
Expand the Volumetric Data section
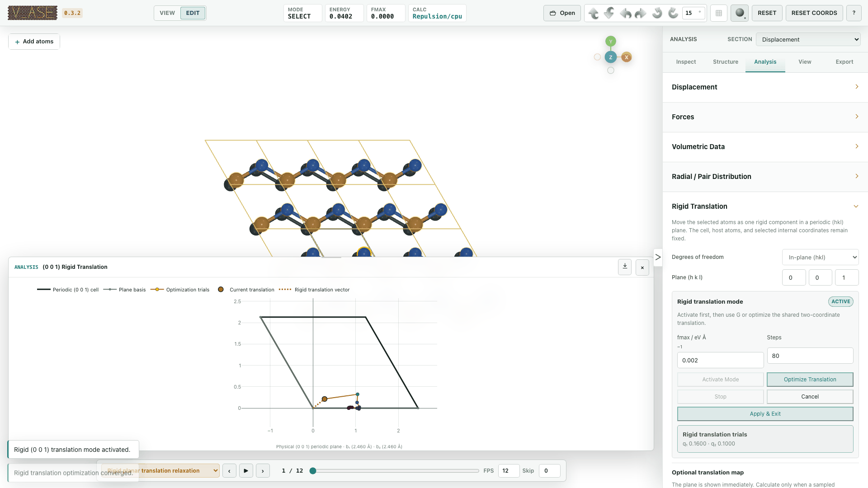click(x=765, y=147)
